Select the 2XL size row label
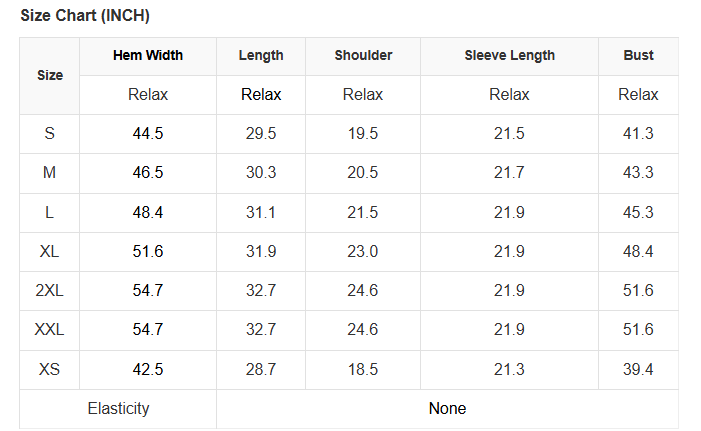The height and width of the screenshot is (431, 701). (50, 291)
